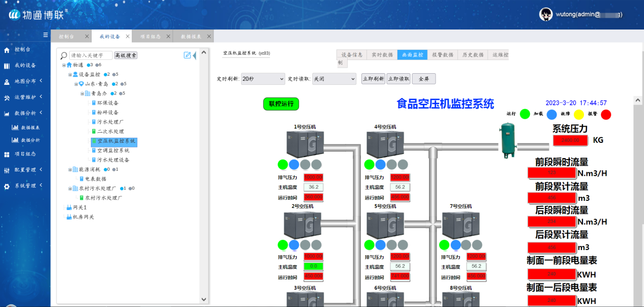Click blue load indicator under 4号空压机
The height and width of the screenshot is (307, 644).
(x=380, y=164)
